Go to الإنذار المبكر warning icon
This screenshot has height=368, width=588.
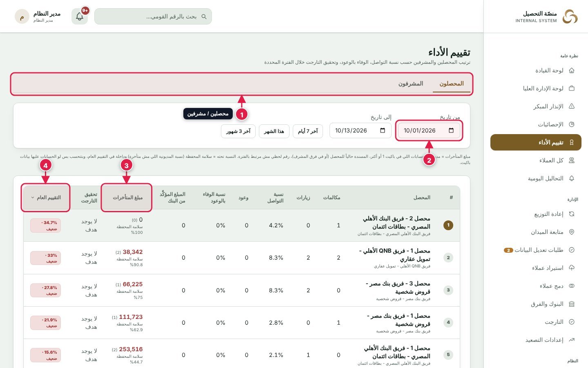(572, 106)
